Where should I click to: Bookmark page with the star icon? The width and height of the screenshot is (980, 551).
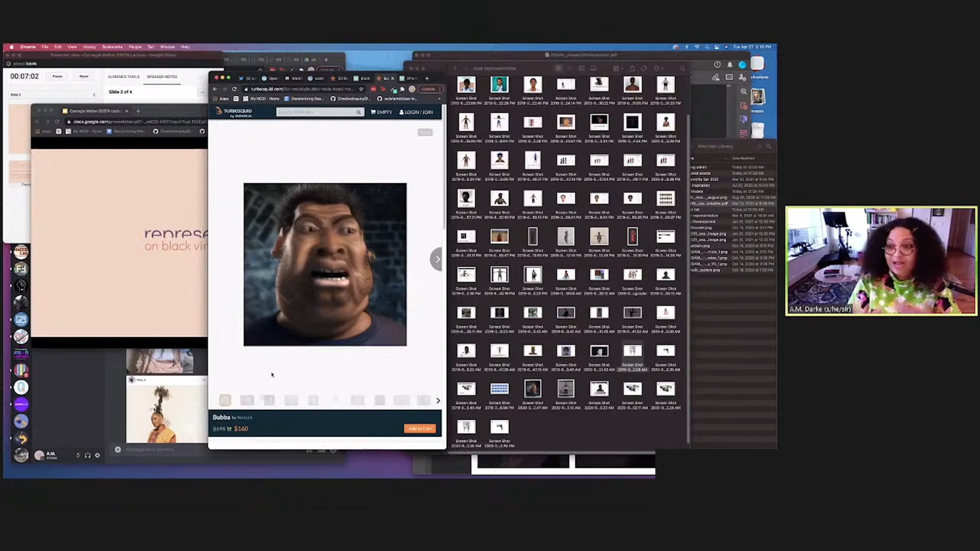point(361,89)
